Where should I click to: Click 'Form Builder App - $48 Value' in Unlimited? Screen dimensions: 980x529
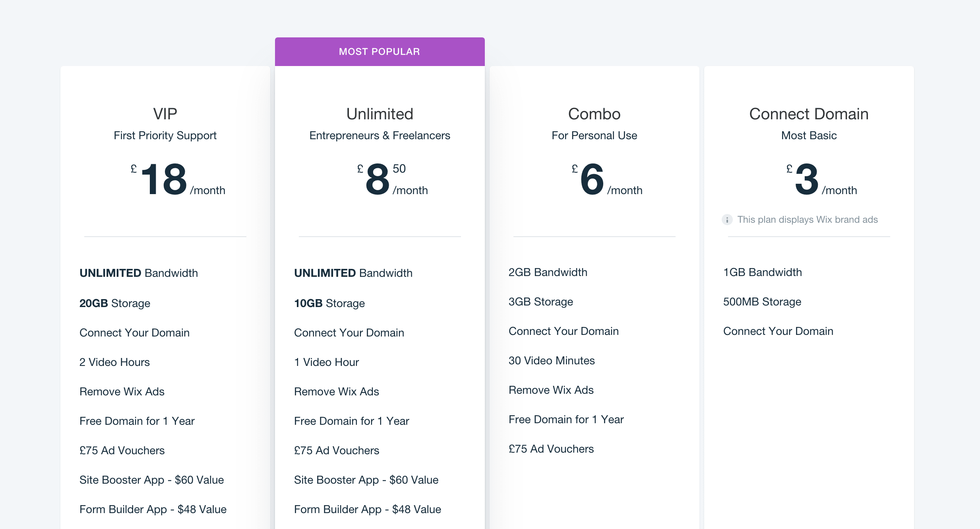point(368,509)
